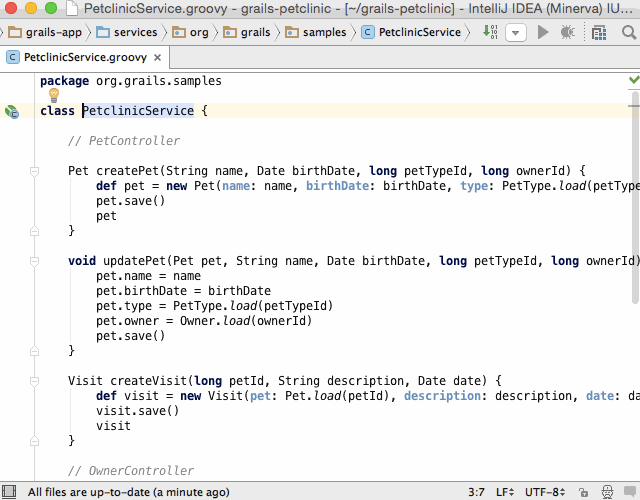Open the run configuration dropdown

click(516, 32)
